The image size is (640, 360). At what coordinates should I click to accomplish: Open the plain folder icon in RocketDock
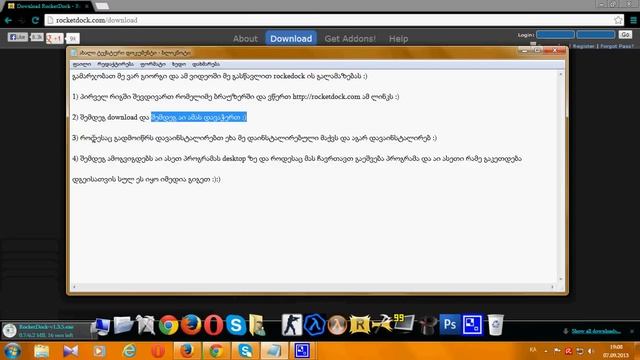pos(123,325)
